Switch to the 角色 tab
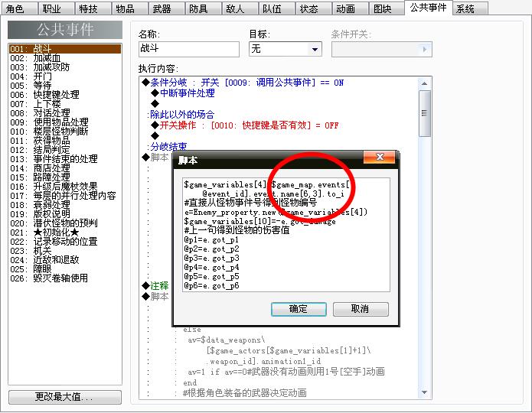The height and width of the screenshot is (413, 532). pos(19,8)
